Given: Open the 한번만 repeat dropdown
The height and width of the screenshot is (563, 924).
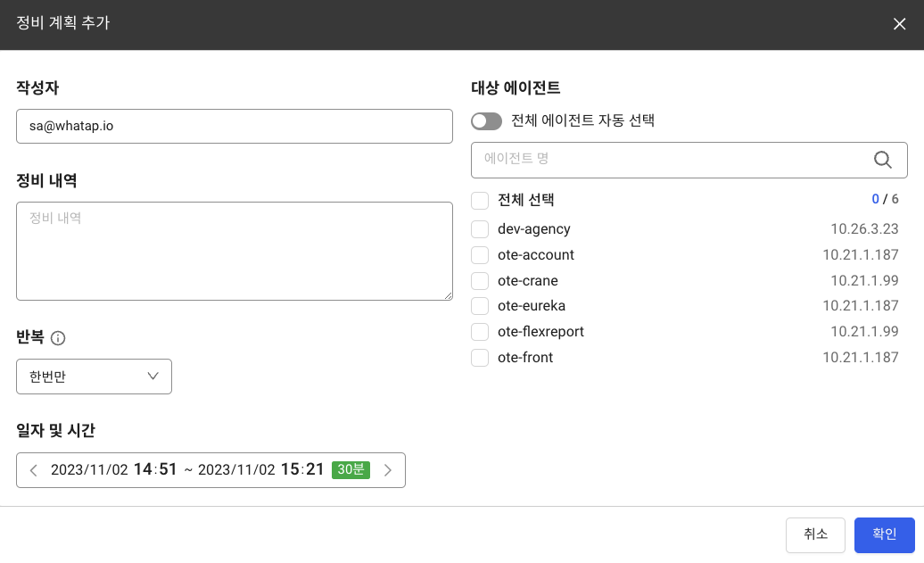Looking at the screenshot, I should (94, 377).
